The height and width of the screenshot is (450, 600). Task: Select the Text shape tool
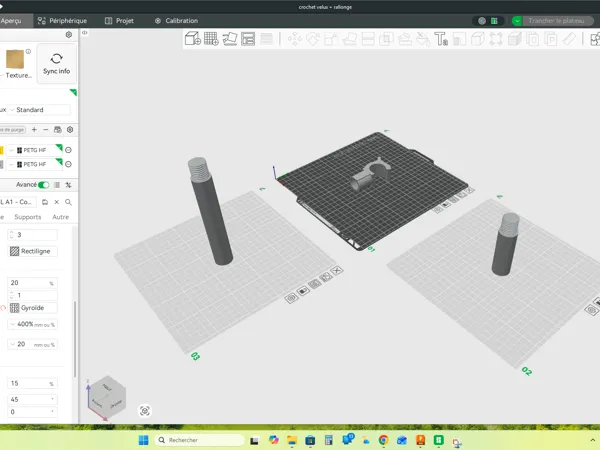pos(441,39)
